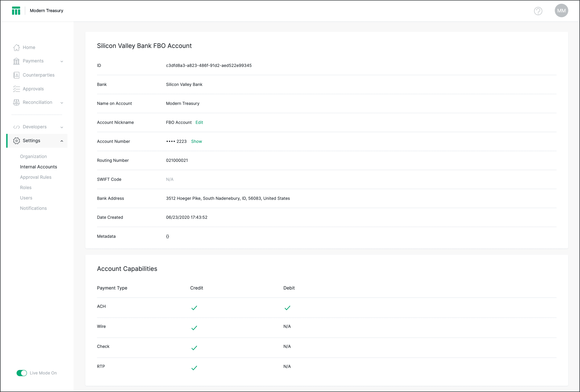Expand the Reconciliation submenu chevron
This screenshot has height=392, width=580.
(x=62, y=103)
